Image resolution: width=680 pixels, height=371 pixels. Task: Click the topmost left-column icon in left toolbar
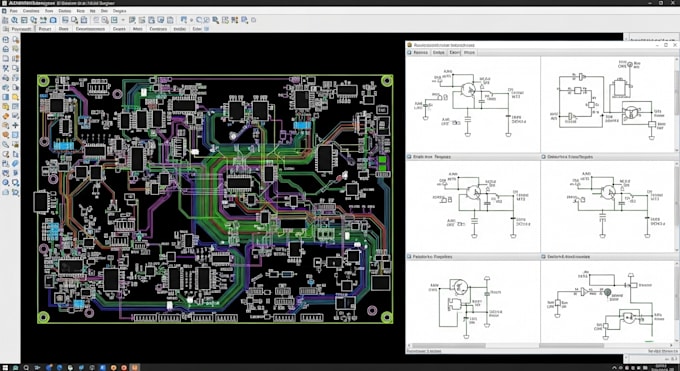click(6, 39)
